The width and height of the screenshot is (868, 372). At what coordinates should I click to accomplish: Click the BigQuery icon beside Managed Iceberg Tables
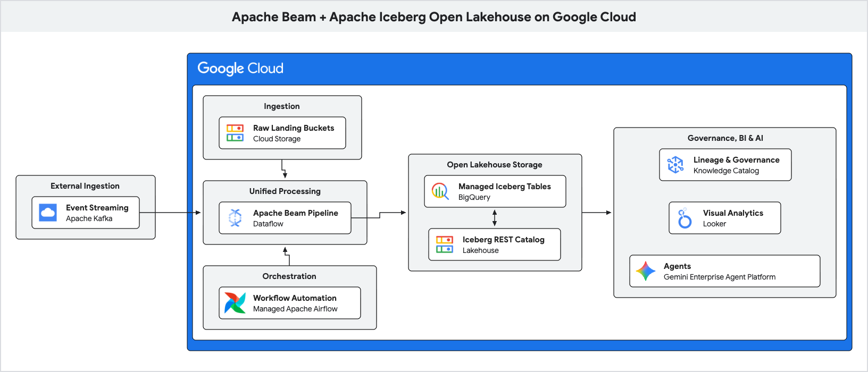440,191
